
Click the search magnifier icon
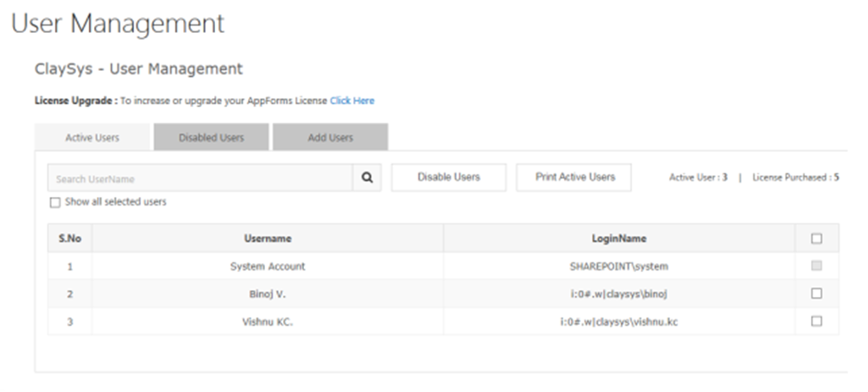click(x=367, y=178)
